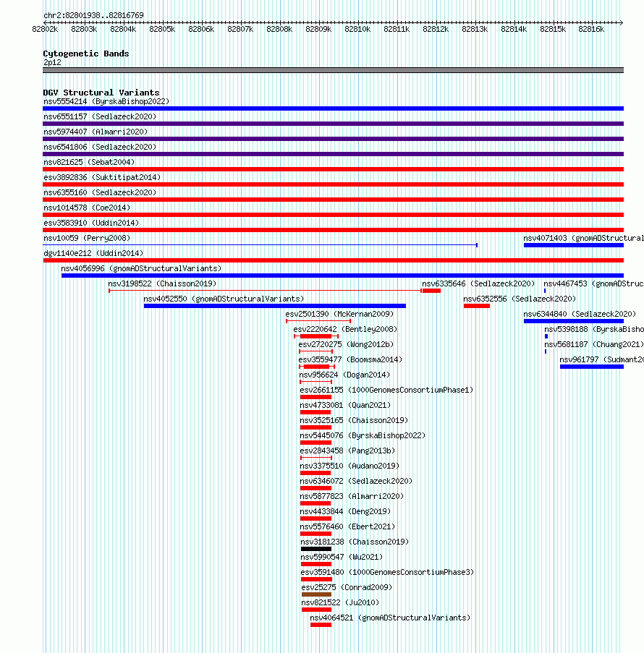Screen dimensions: 644x653
Task: Click nsv3198522 (Chaisson2019) label
Action: coord(162,283)
